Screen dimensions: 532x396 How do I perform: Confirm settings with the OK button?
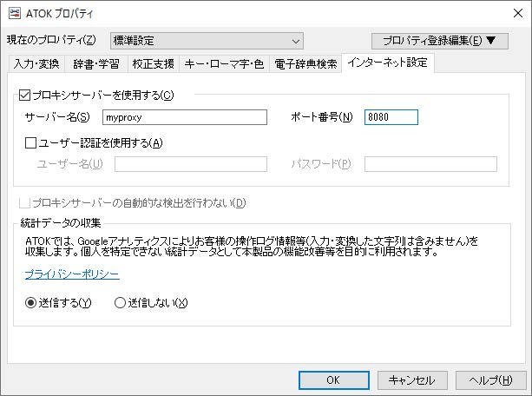tap(334, 380)
